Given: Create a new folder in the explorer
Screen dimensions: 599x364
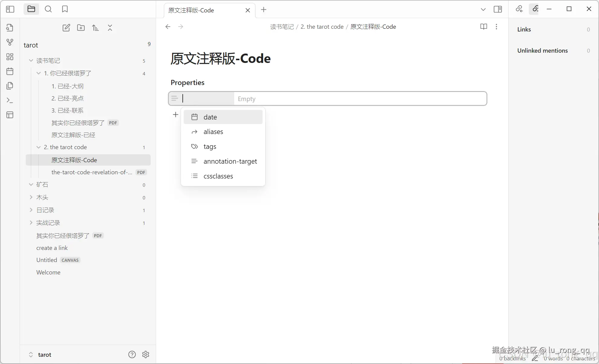Looking at the screenshot, I should [x=81, y=28].
